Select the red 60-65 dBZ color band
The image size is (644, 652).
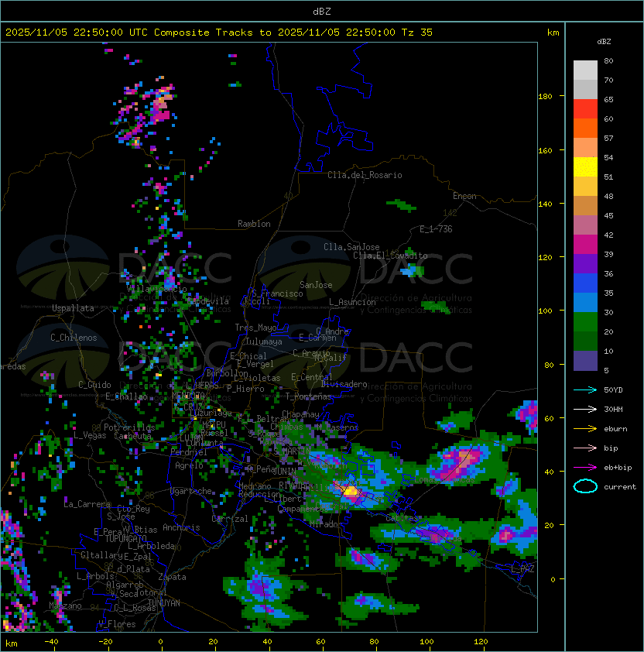(x=585, y=109)
